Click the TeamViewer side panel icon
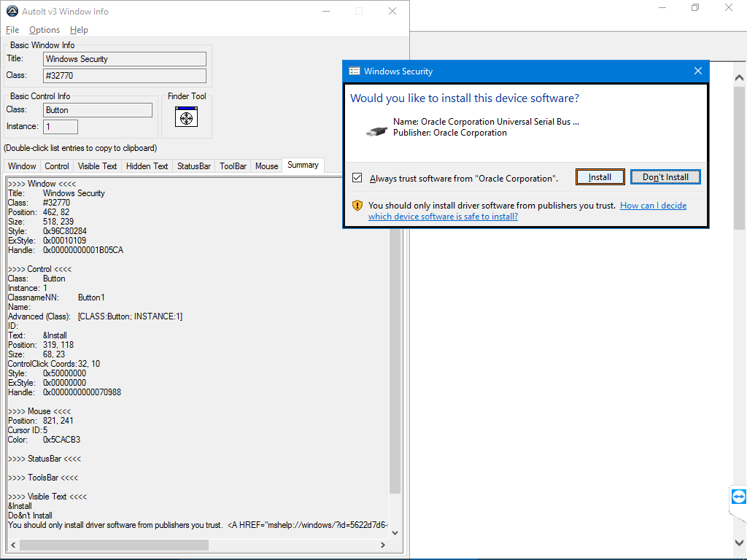 (x=738, y=497)
